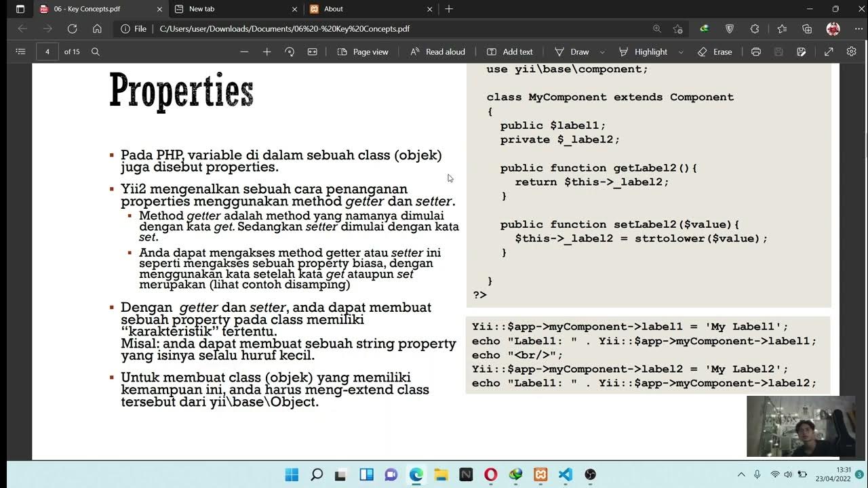Print the PDF document
Screen dimensions: 868x488
756,52
